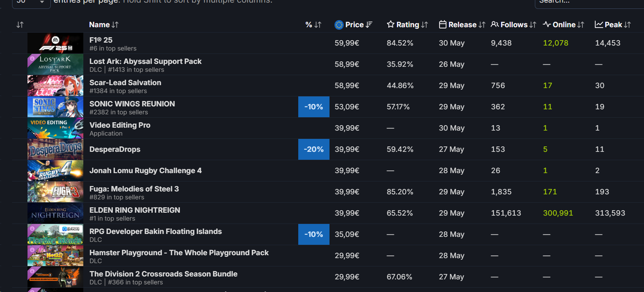Screen dimensions: 644x292
Task: Open entries per page dropdown
Action: point(31,2)
